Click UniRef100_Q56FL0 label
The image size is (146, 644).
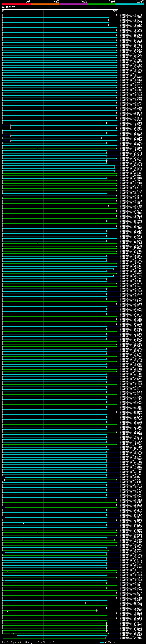131,145
